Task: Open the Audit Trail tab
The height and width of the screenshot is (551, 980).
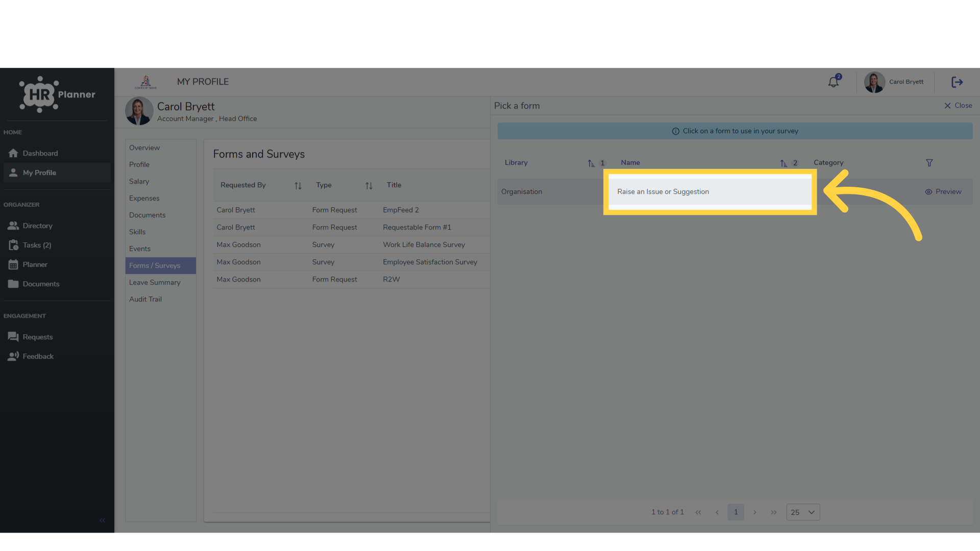Action: tap(161, 299)
